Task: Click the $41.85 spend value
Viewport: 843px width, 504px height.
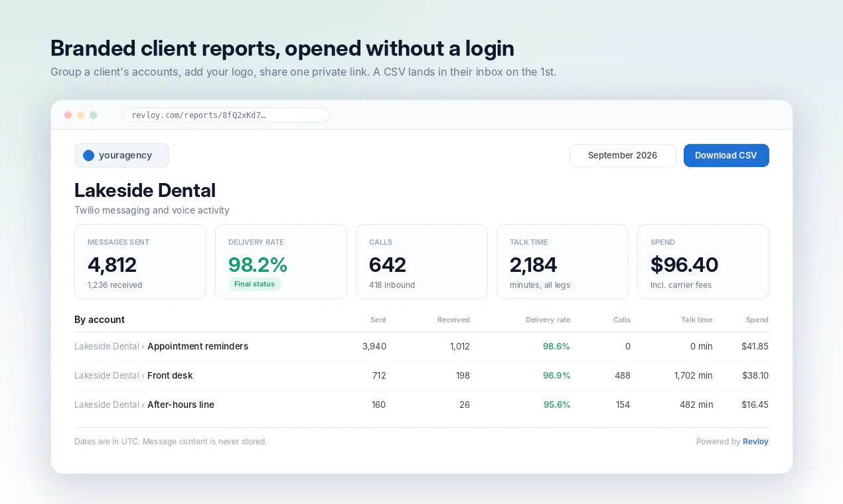Action: (x=755, y=346)
